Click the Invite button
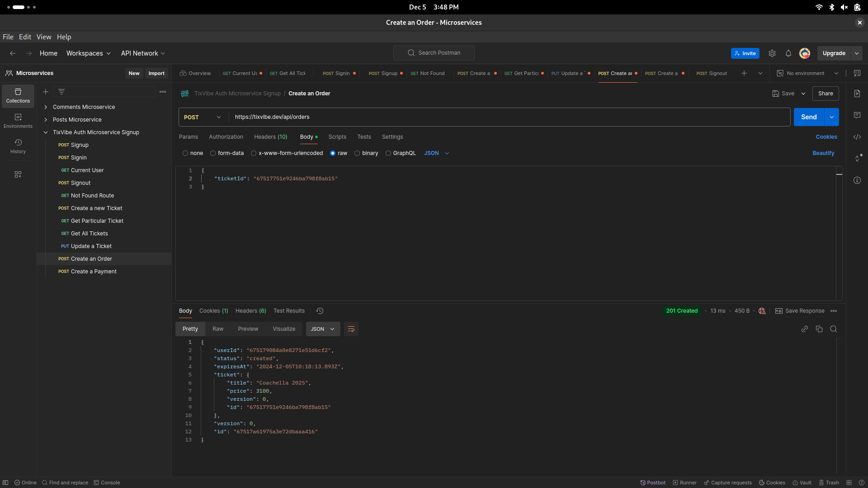The height and width of the screenshot is (488, 868). 745,53
